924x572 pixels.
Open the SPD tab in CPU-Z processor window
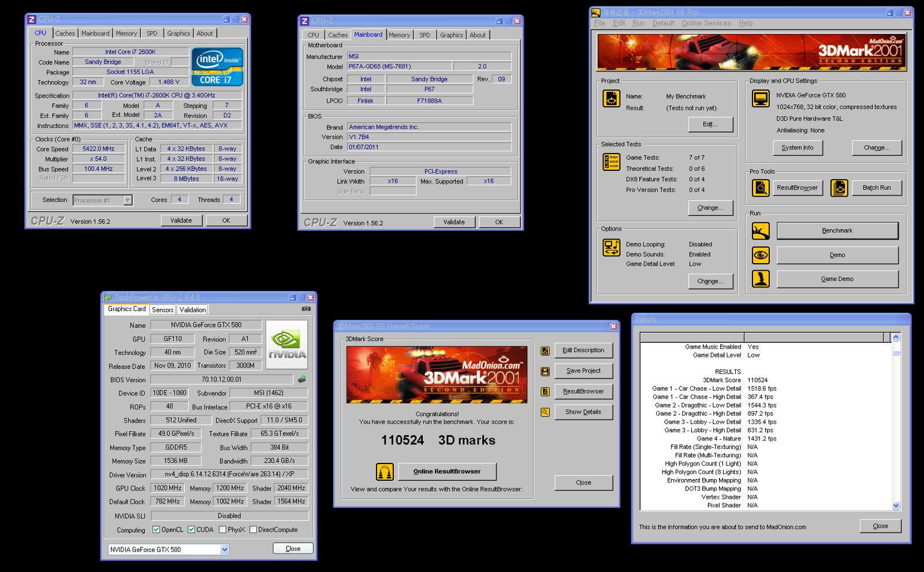(x=152, y=33)
